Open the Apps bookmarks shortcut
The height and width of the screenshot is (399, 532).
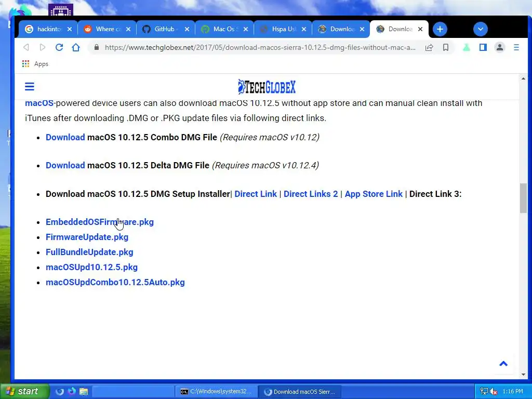coord(35,64)
